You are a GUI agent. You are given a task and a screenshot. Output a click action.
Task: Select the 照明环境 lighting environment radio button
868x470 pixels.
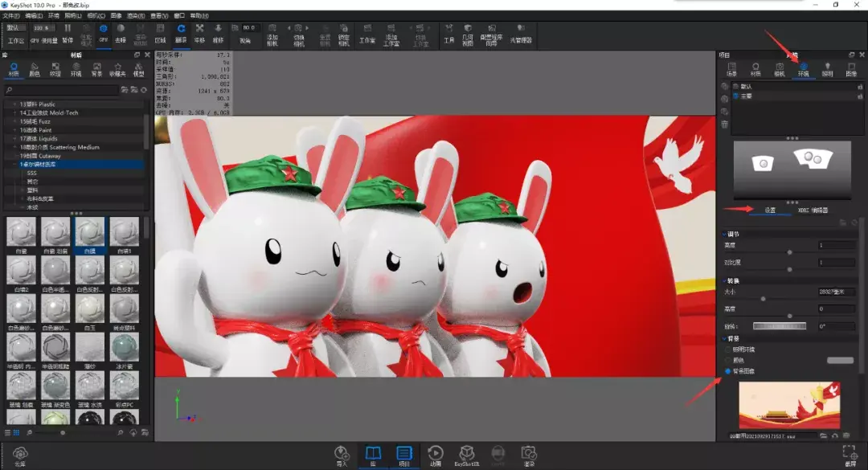pyautogui.click(x=727, y=349)
